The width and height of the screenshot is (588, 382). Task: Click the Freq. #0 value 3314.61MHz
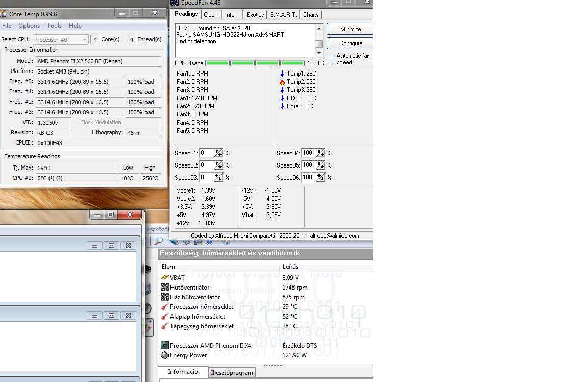pos(80,82)
